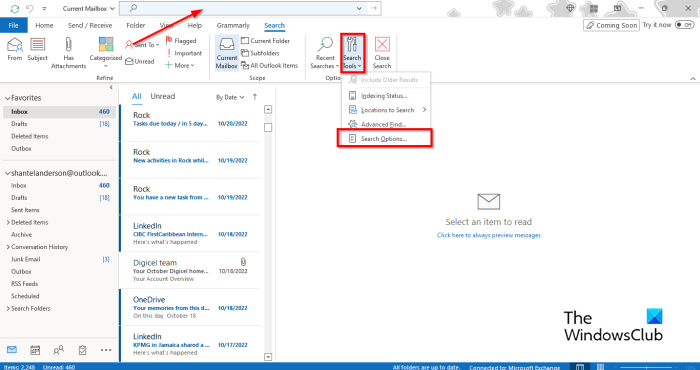Set scope to Subfolders
The image size is (700, 370).
click(260, 53)
